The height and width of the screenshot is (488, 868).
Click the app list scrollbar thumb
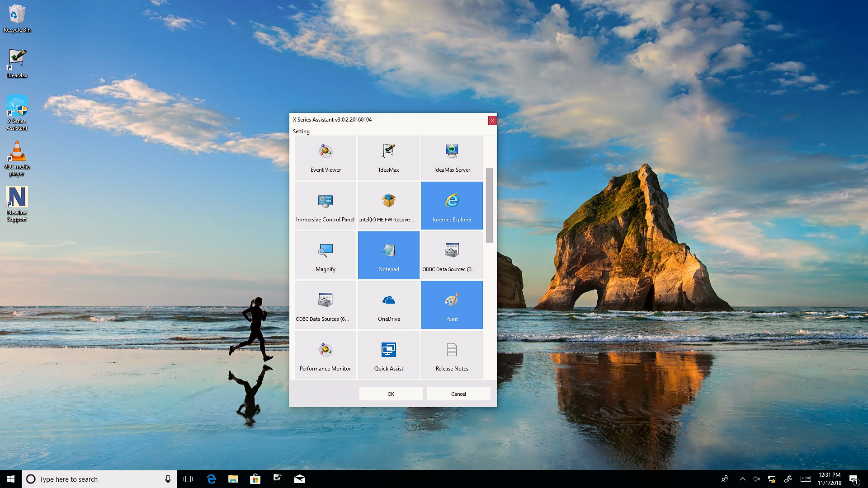point(489,205)
